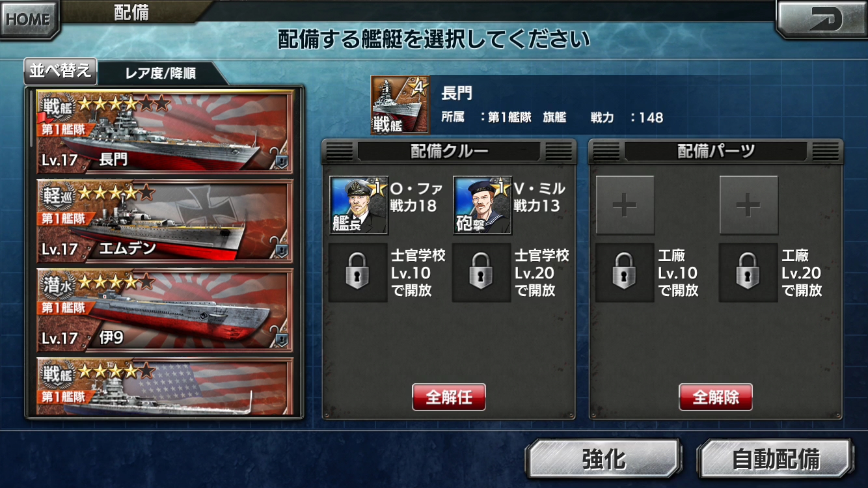Viewport: 868px width, 488px height.
Task: Select the レア度/降順 sort tab
Action: coord(160,74)
